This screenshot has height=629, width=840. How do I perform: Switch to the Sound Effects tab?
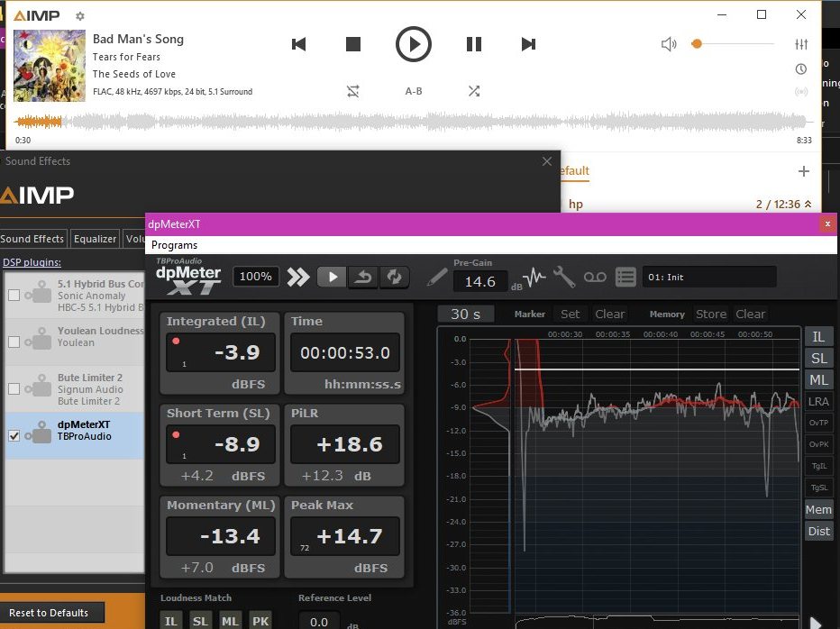pos(32,239)
